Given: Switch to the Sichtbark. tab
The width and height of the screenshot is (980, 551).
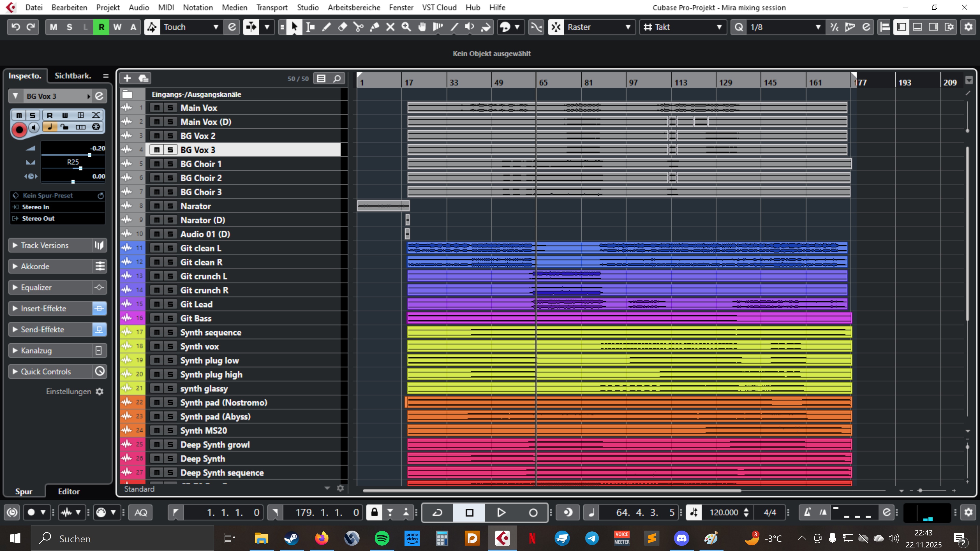Looking at the screenshot, I should click(x=73, y=76).
